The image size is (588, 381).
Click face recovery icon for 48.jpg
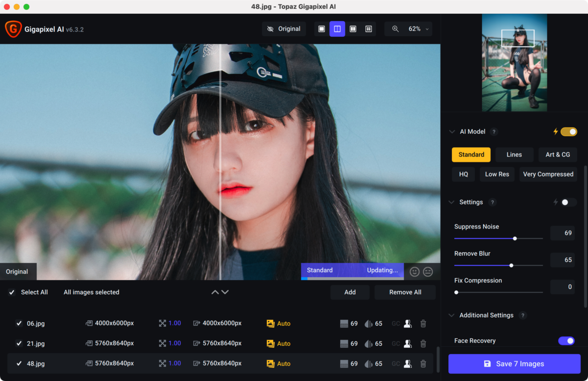[x=408, y=364]
